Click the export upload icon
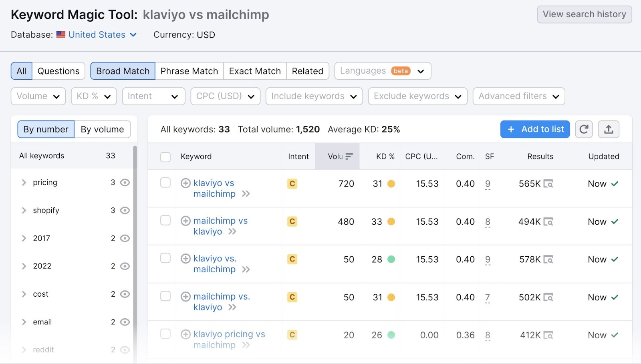Viewport: 641px width, 364px height. tap(609, 129)
